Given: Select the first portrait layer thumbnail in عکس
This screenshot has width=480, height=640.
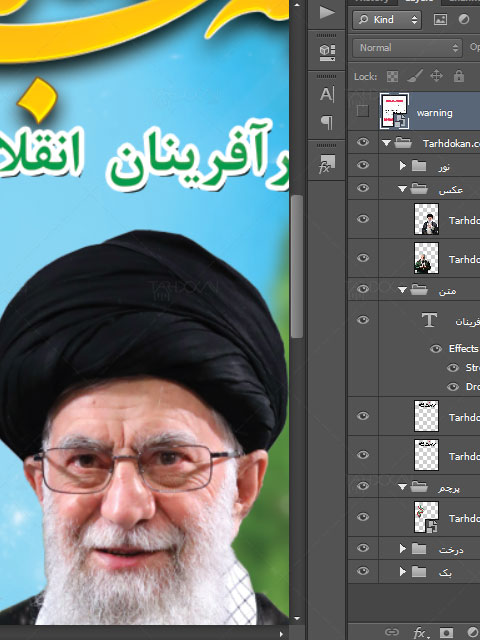Looking at the screenshot, I should tap(426, 219).
